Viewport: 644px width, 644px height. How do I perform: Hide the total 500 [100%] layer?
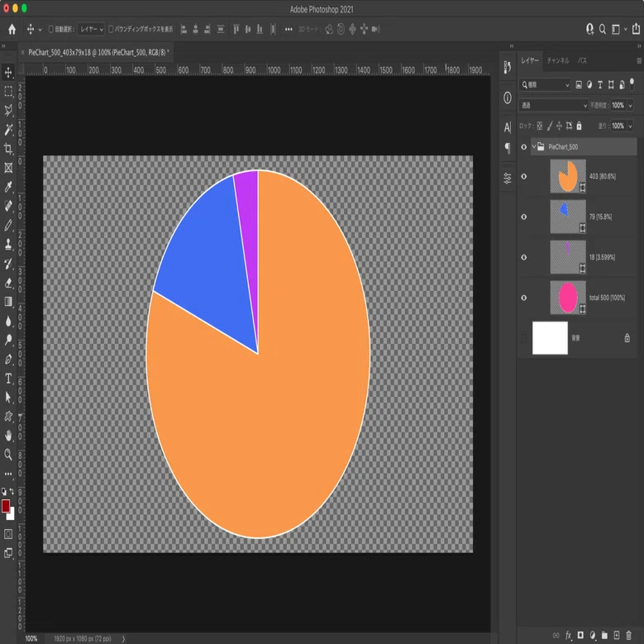[x=523, y=298]
